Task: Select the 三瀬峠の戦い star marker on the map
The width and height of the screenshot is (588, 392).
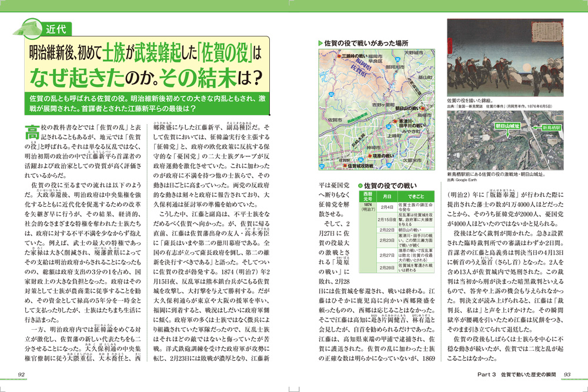Action: click(x=339, y=56)
